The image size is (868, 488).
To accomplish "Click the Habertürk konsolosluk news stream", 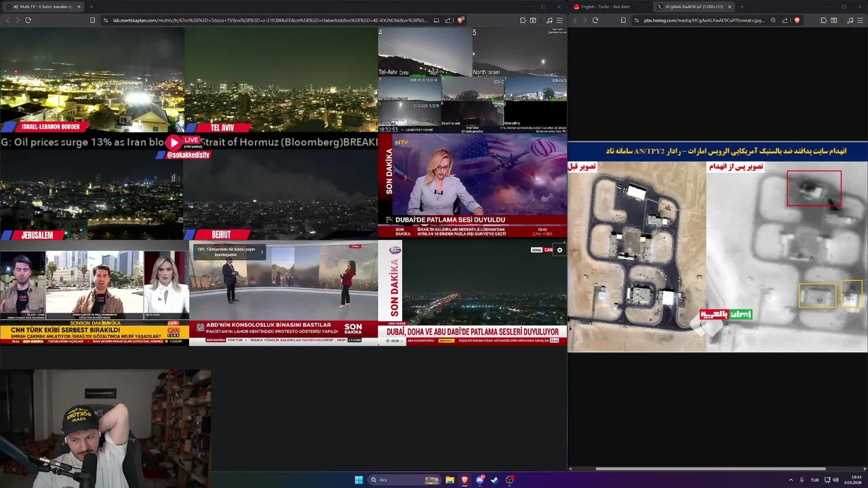I will click(x=283, y=294).
